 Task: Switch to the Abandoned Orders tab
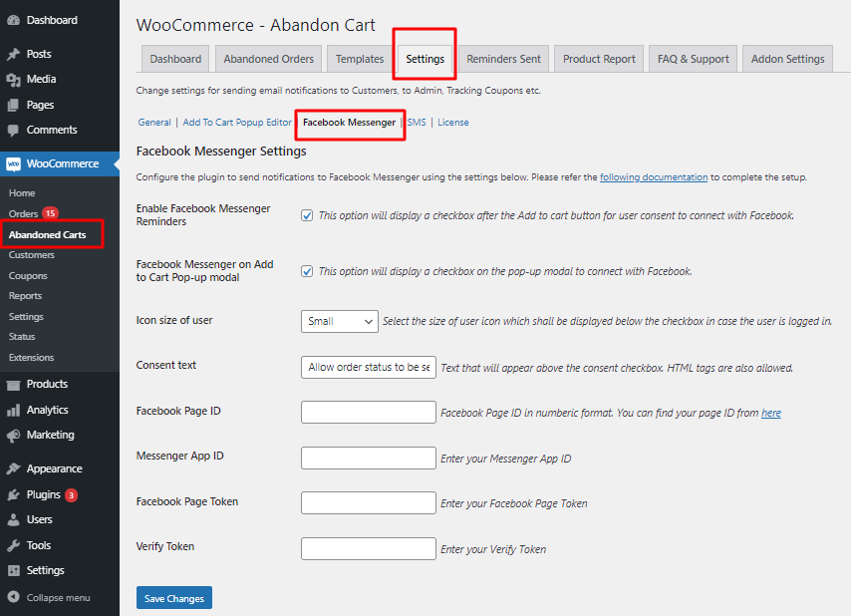(269, 59)
